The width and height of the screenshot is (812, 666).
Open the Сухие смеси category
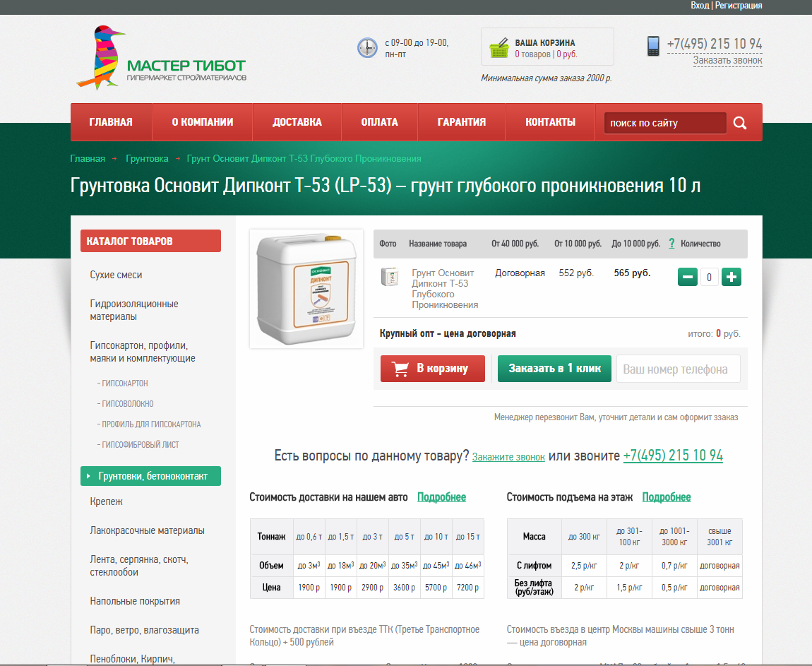(116, 275)
